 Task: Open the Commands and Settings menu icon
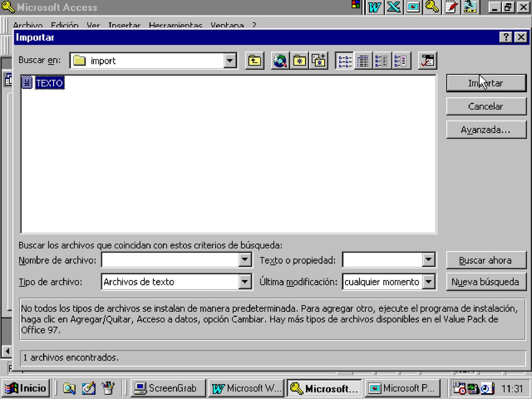427,61
